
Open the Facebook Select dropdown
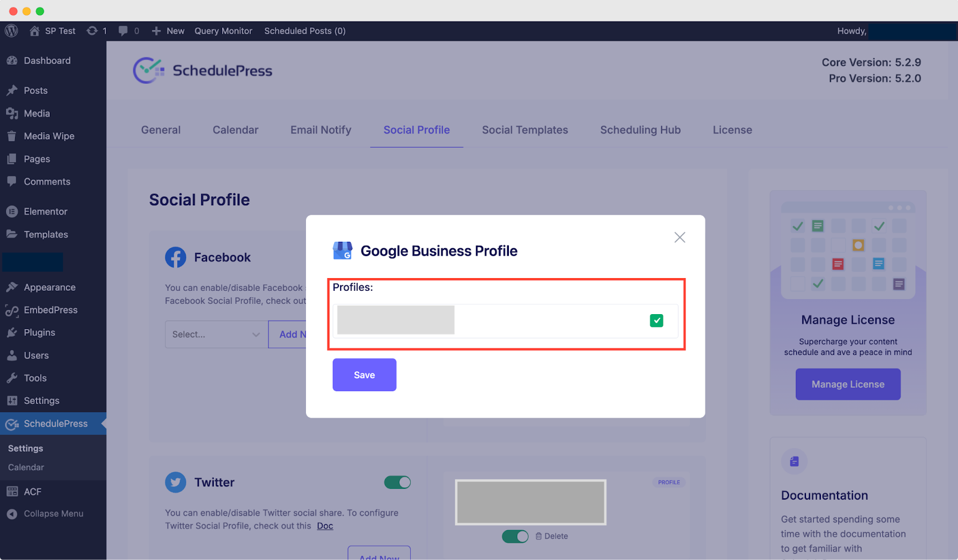216,334
